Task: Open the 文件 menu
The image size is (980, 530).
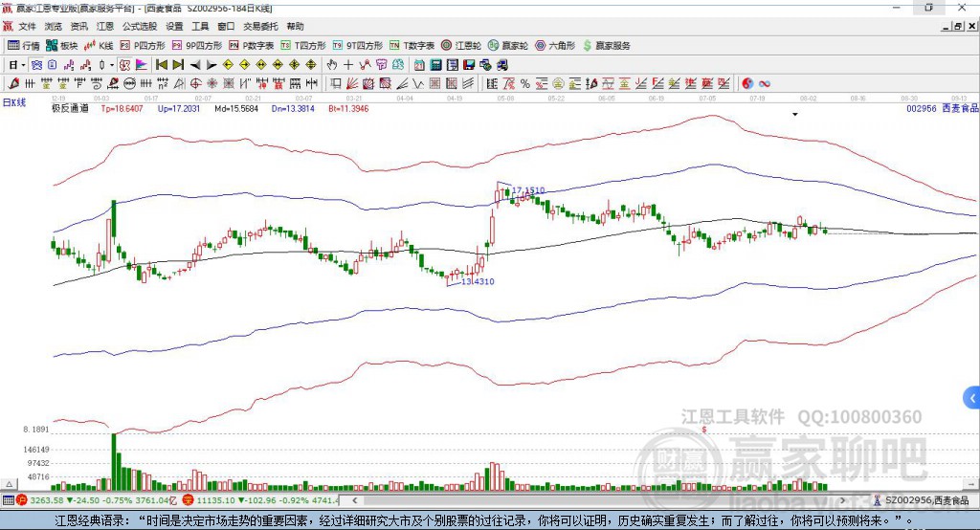Action: pos(27,26)
